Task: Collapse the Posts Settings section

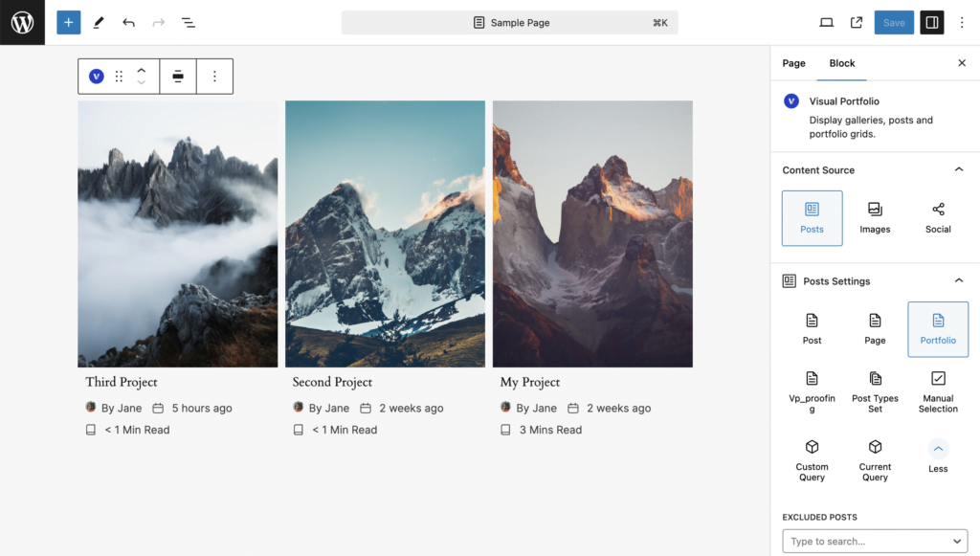Action: pos(958,280)
